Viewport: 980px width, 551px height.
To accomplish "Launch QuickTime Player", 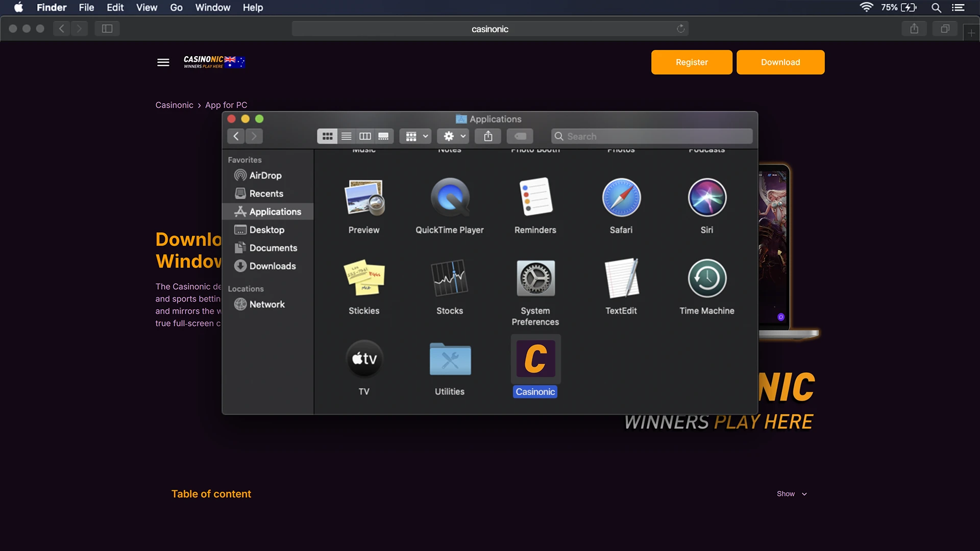I will (450, 197).
